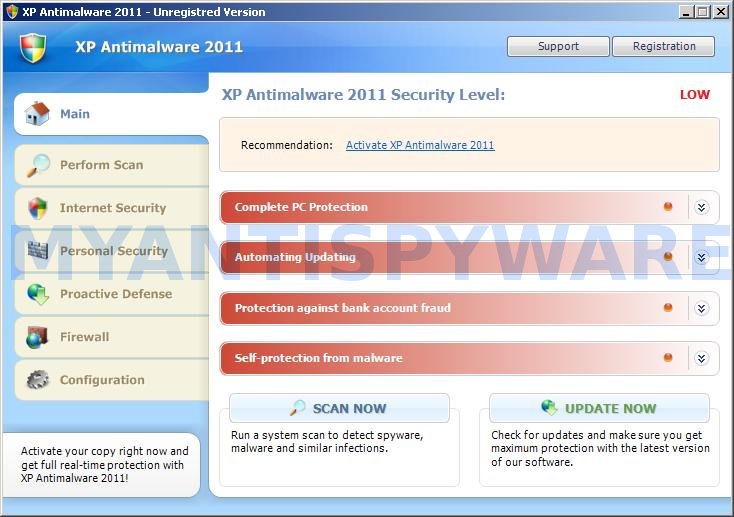Click the globe and wall Firewall icon
Viewport: 734px width, 517px height.
pyautogui.click(x=37, y=337)
